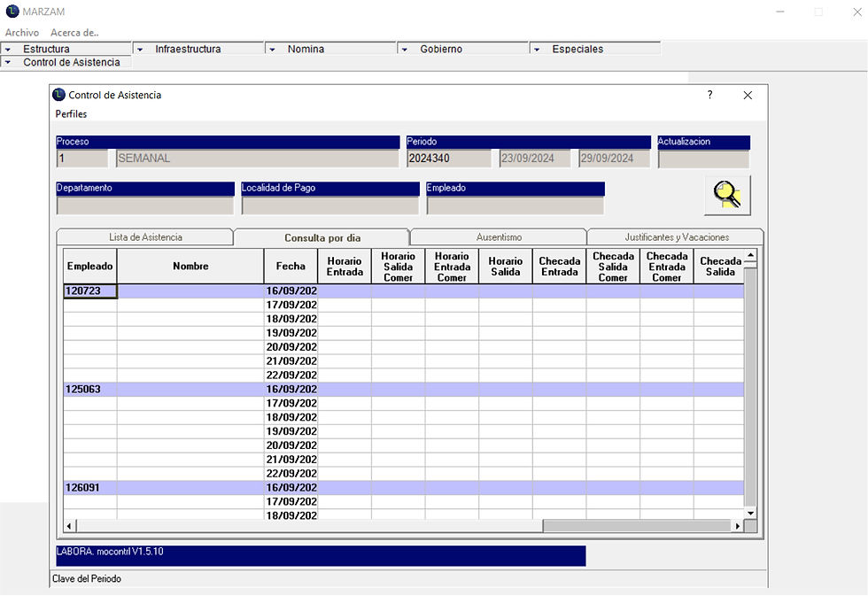Click the Fecha column header

point(291,267)
